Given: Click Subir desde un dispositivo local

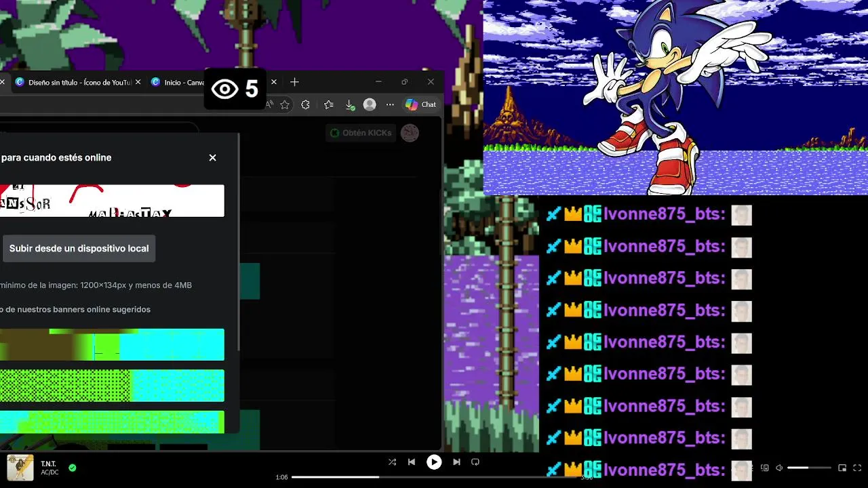Looking at the screenshot, I should 79,248.
